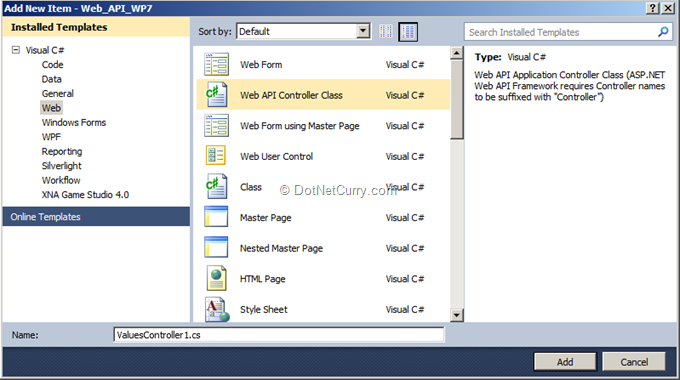Select the Code category
The image size is (680, 380).
(x=52, y=65)
